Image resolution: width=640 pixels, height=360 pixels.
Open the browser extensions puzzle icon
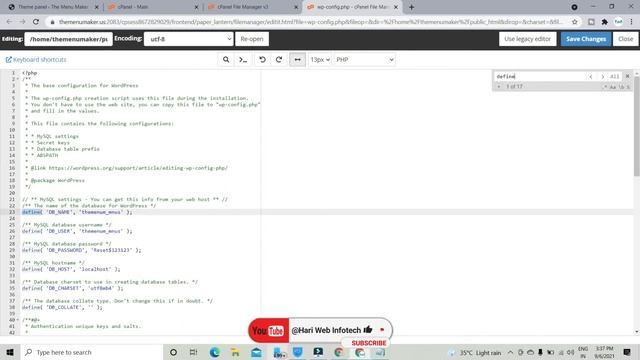pyautogui.click(x=604, y=22)
